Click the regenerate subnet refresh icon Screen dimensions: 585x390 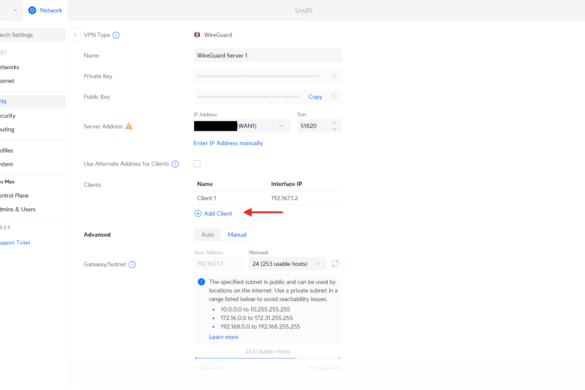tap(335, 263)
